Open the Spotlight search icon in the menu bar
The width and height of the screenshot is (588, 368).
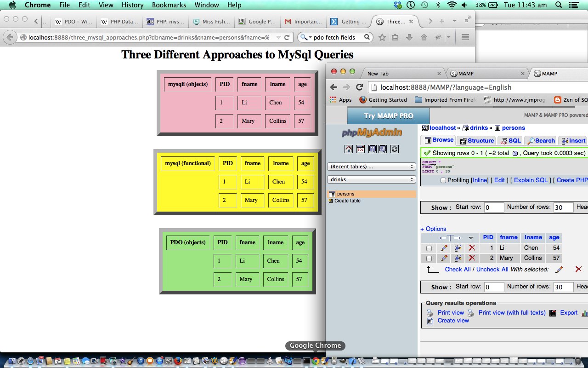coord(559,5)
